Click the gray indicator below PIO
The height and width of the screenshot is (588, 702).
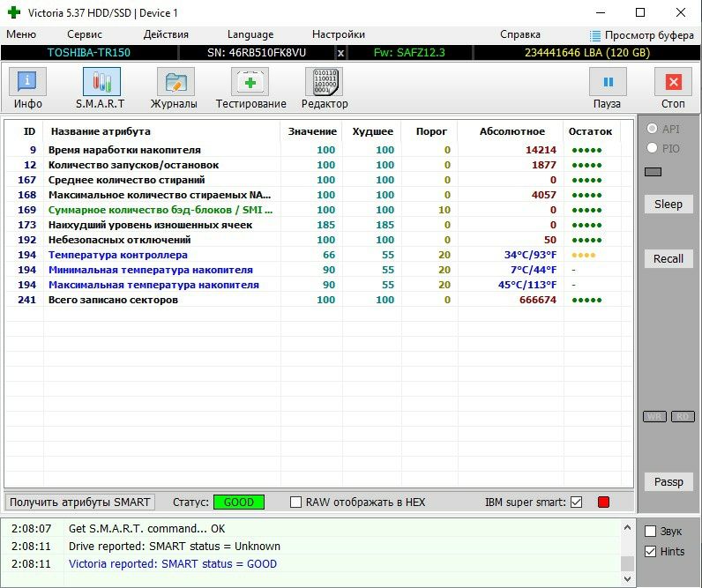pyautogui.click(x=653, y=172)
